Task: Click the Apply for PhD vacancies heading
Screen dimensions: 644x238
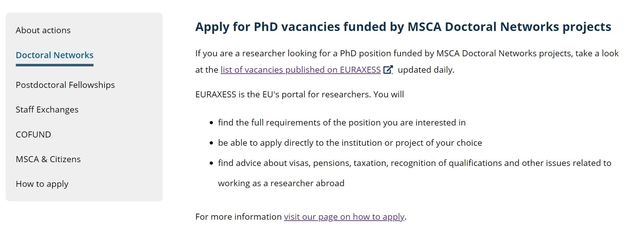Action: coord(403,27)
